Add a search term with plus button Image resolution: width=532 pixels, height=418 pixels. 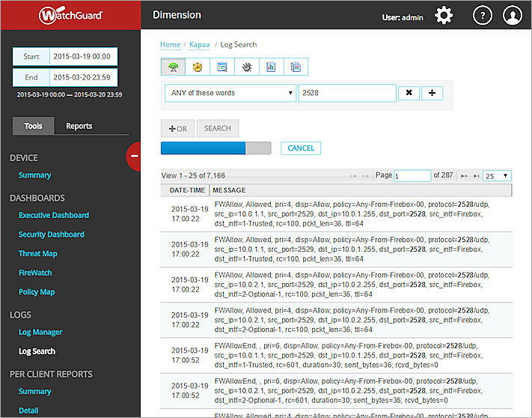[432, 93]
